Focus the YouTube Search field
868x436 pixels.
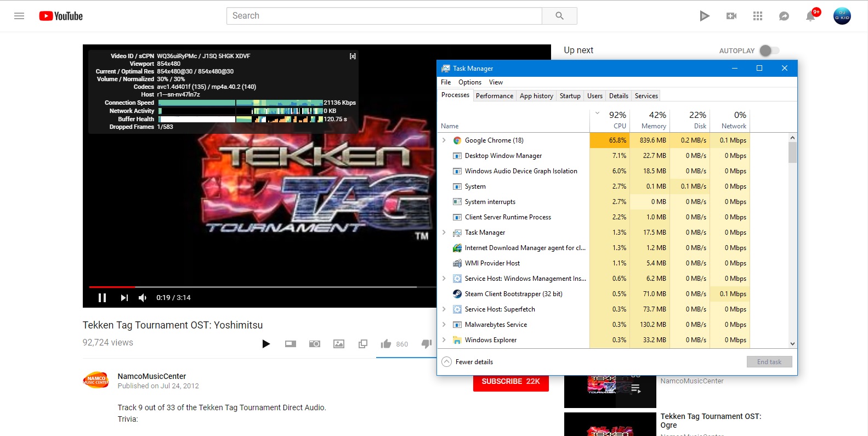pos(384,16)
